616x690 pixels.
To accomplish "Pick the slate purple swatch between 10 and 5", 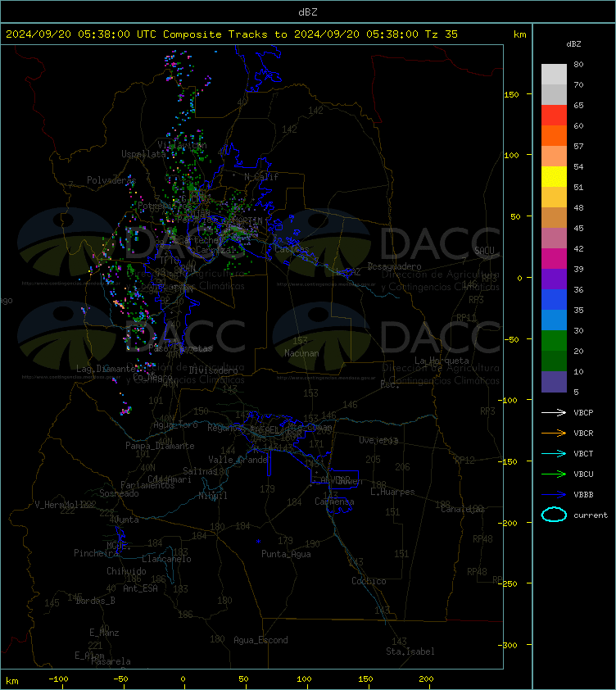I will pos(554,382).
